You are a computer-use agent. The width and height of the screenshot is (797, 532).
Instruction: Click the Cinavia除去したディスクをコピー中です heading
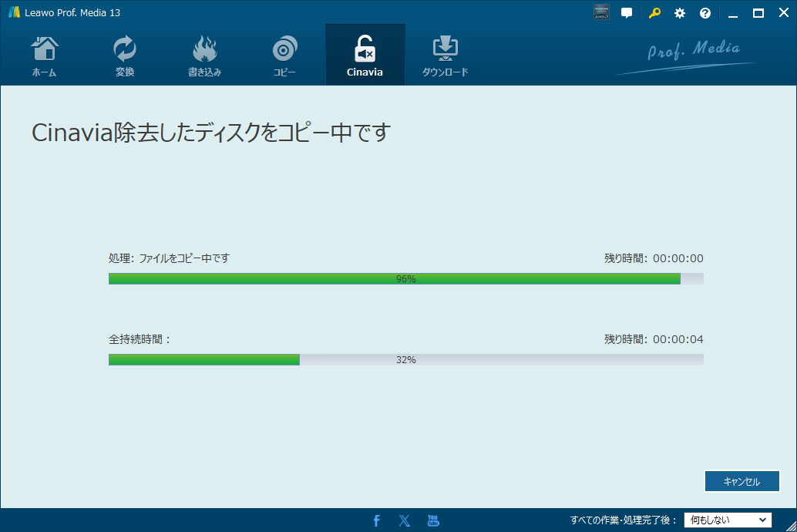tap(211, 133)
